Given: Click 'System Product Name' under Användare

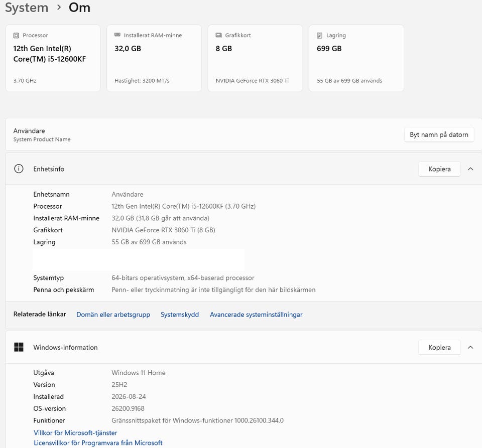Looking at the screenshot, I should tap(42, 139).
